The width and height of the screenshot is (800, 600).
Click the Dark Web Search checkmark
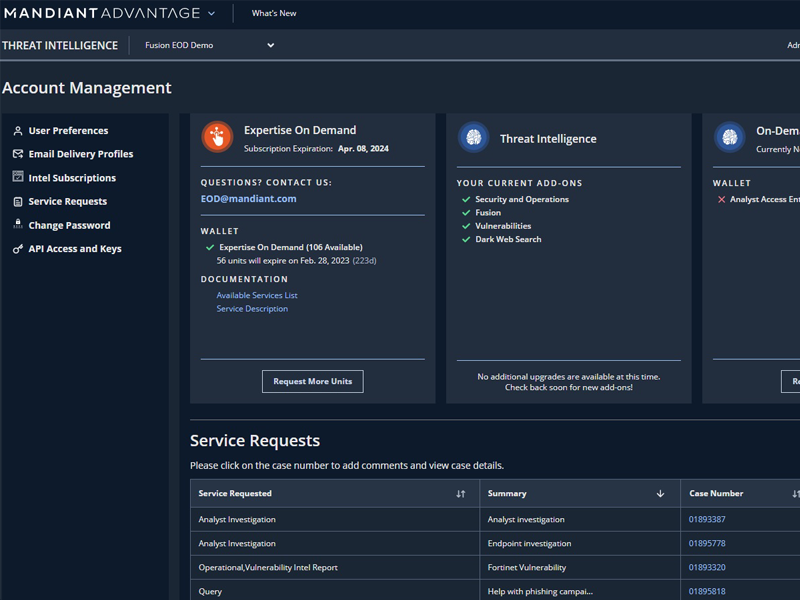click(466, 239)
